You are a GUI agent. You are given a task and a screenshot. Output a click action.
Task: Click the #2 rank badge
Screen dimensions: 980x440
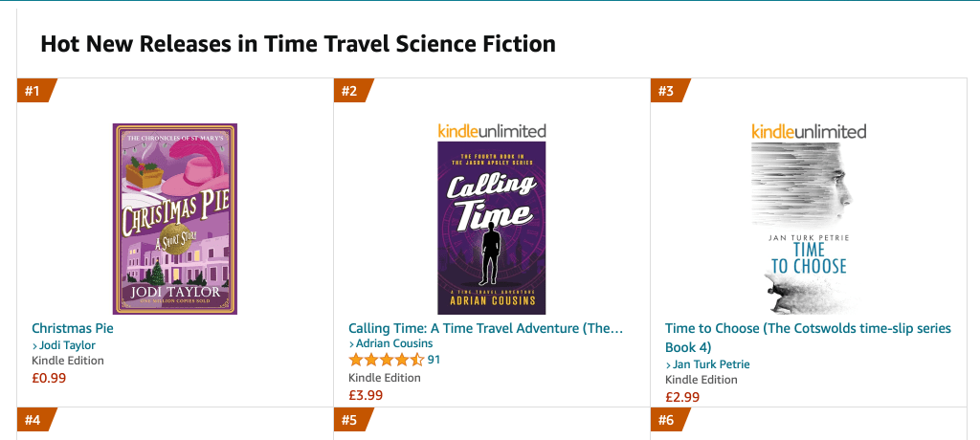coord(351,91)
